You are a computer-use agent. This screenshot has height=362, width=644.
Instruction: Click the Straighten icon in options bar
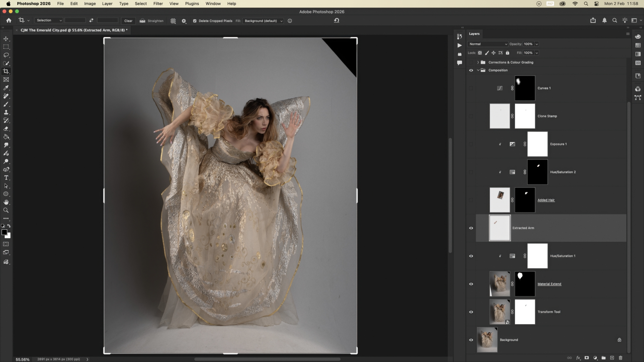tap(142, 21)
